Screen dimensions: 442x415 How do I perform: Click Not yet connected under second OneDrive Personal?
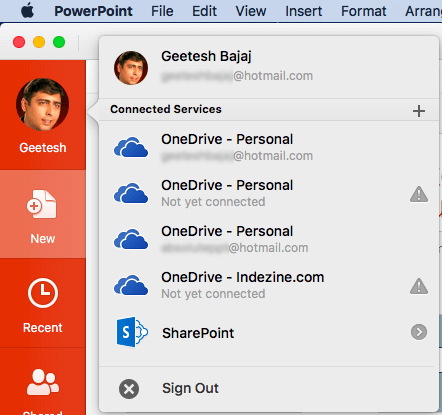tap(213, 202)
